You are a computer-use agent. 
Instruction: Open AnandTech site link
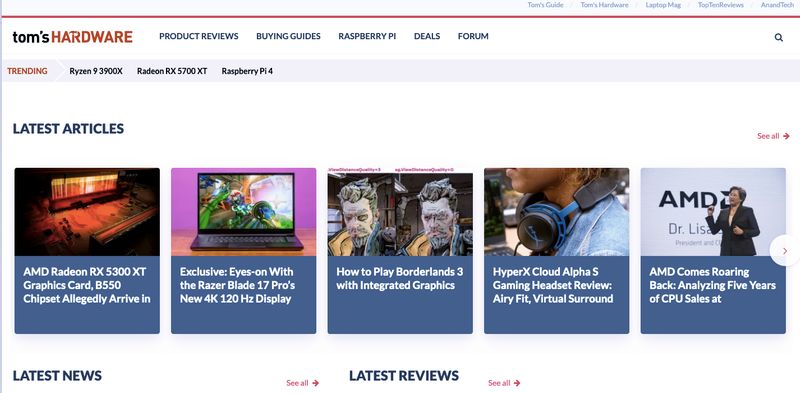[777, 5]
